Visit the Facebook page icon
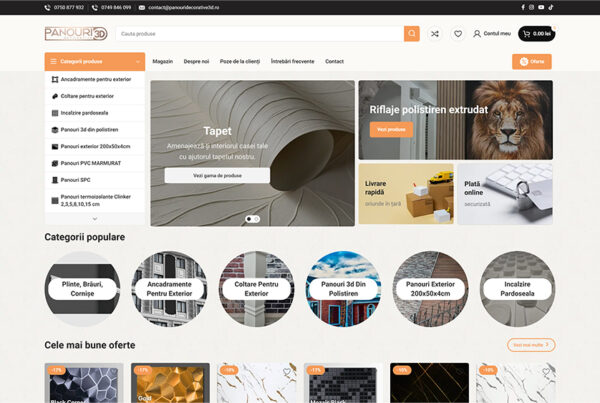This screenshot has height=403, width=600. coord(522,7)
